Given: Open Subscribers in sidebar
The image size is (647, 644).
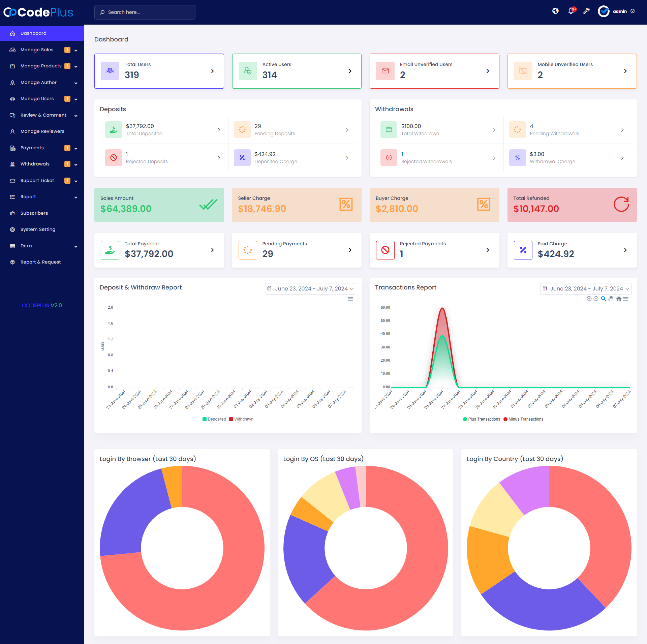Looking at the screenshot, I should tap(34, 213).
